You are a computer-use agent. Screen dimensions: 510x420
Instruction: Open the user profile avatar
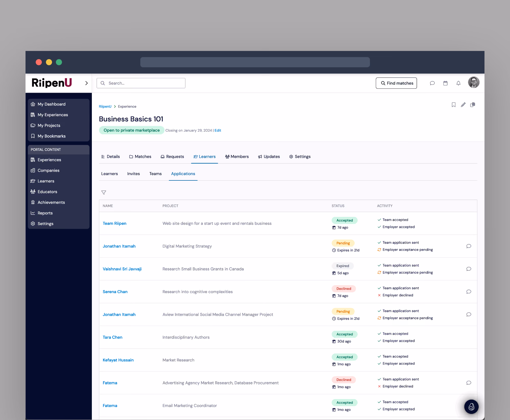tap(474, 82)
